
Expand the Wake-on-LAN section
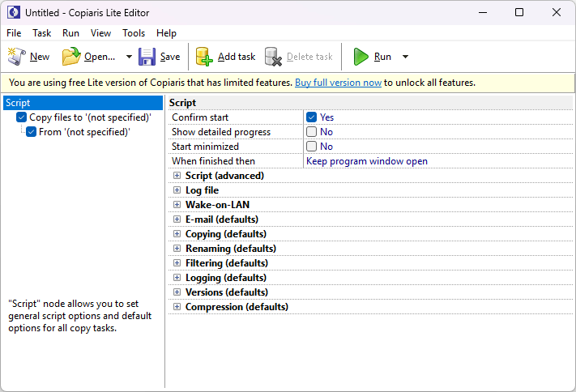[177, 205]
